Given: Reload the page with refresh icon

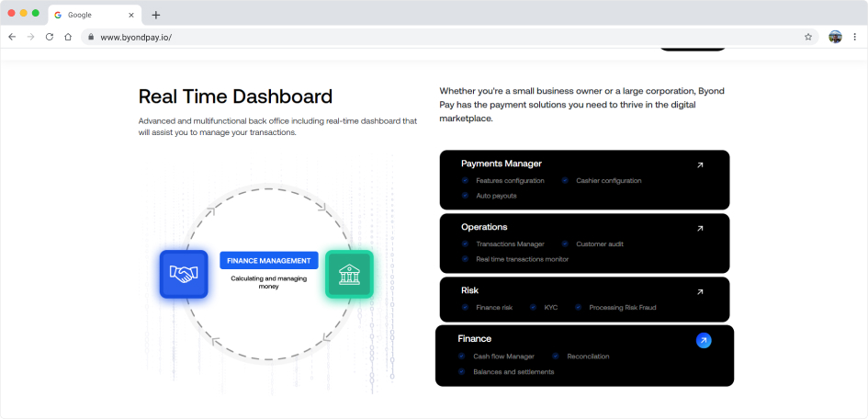Looking at the screenshot, I should click(x=50, y=37).
